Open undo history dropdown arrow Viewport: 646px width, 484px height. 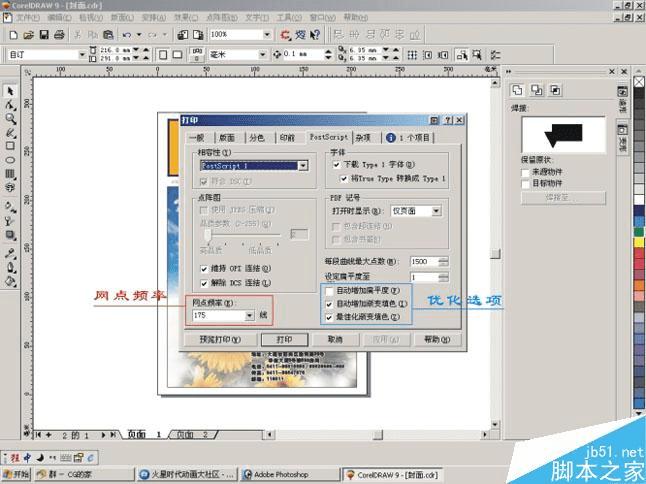click(x=139, y=35)
